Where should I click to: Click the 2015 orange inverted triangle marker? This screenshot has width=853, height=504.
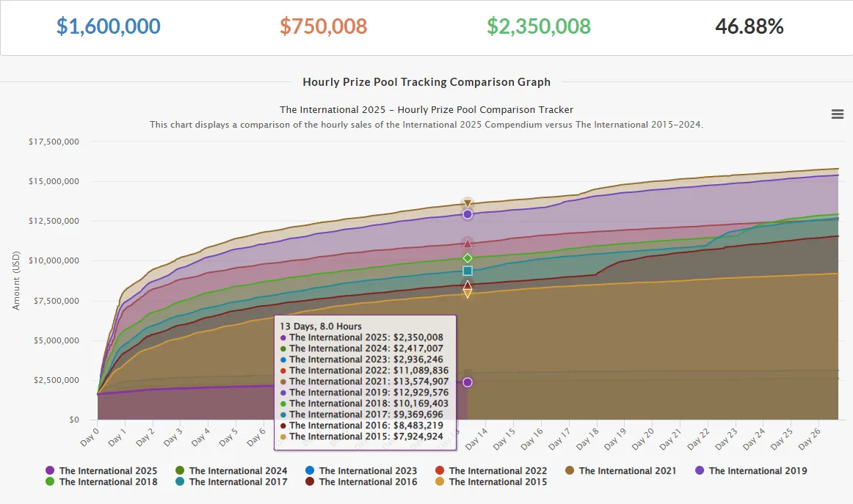468,293
